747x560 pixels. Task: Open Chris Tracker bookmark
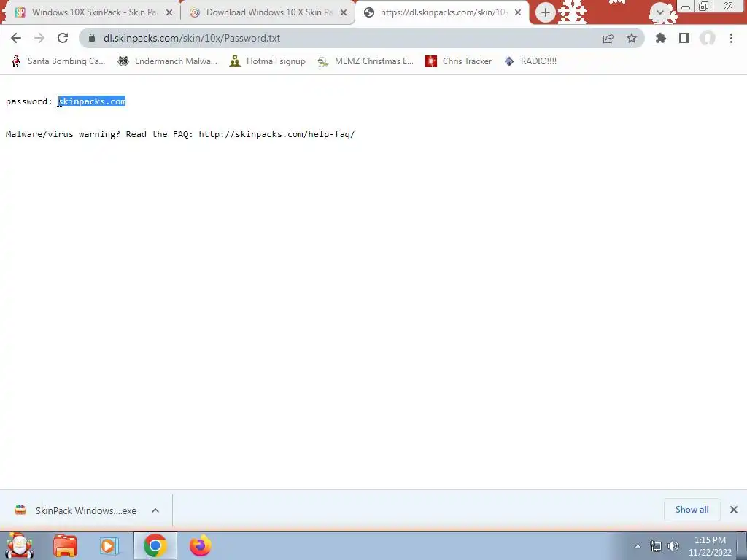458,61
